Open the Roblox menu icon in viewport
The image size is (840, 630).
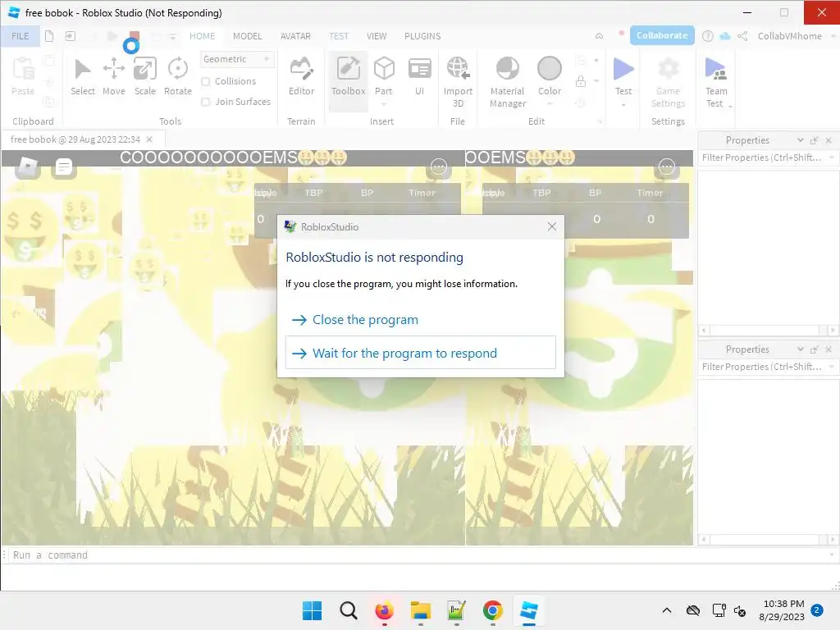(x=27, y=167)
